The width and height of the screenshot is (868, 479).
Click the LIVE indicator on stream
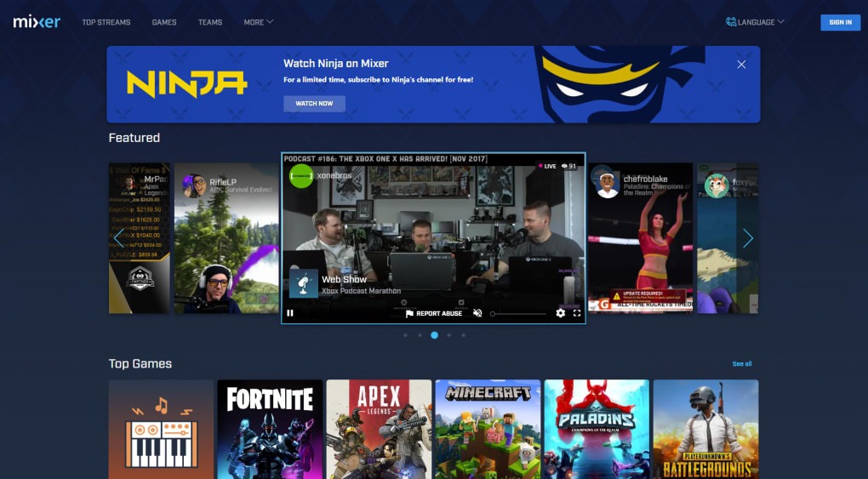click(547, 166)
